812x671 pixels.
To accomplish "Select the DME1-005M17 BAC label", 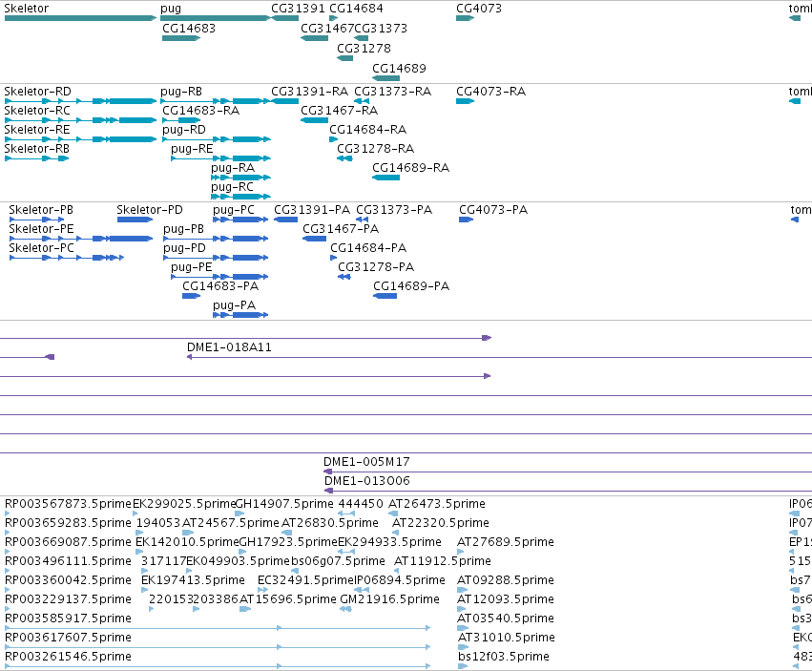I will tap(366, 462).
